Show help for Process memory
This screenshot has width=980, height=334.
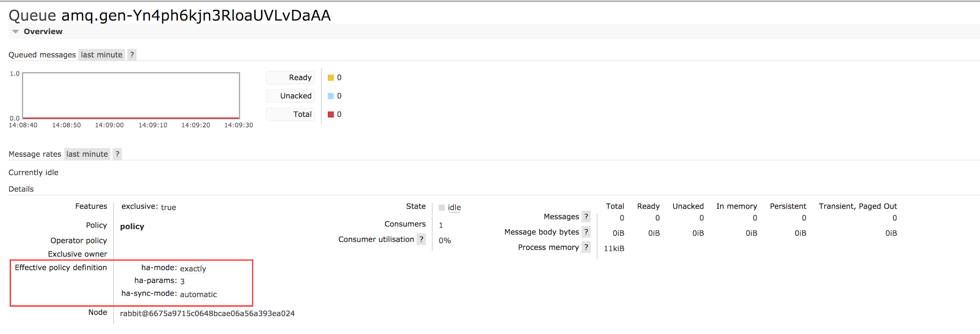pyautogui.click(x=586, y=248)
